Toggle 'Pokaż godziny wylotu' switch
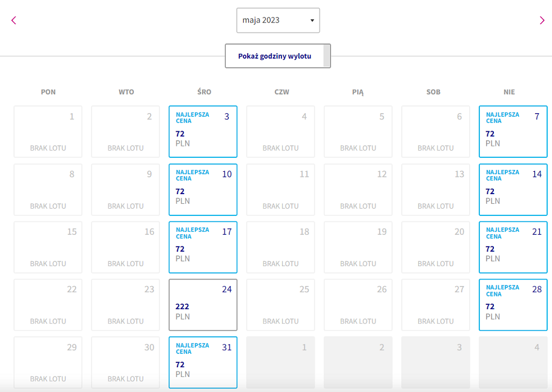 [278, 56]
